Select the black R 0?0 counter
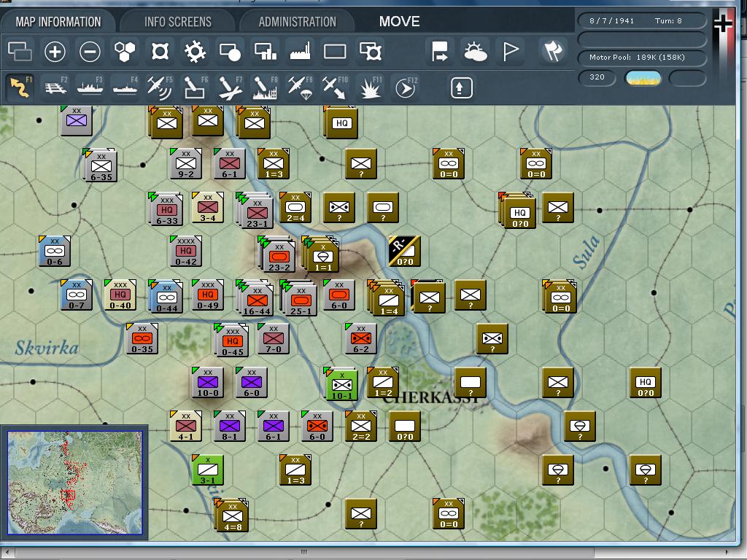Screen dimensions: 747x560 (404, 251)
